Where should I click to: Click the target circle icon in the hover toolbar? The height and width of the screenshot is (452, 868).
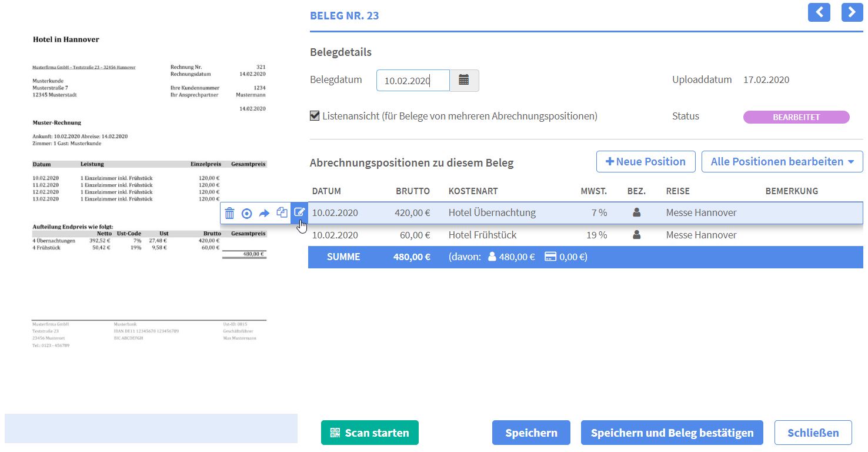[x=246, y=213]
